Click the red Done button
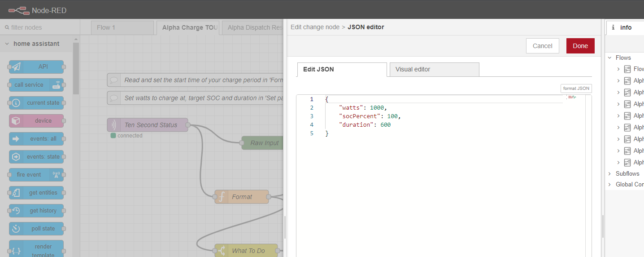 tap(580, 46)
